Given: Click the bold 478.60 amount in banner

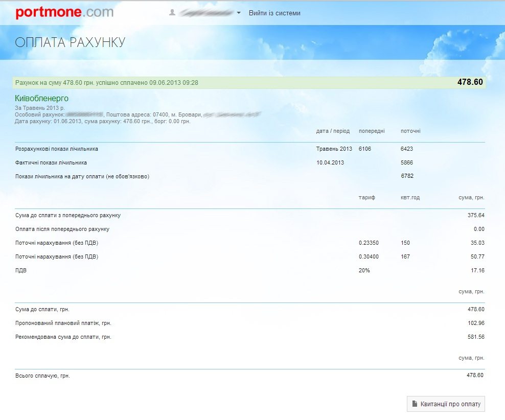Looking at the screenshot, I should (470, 82).
